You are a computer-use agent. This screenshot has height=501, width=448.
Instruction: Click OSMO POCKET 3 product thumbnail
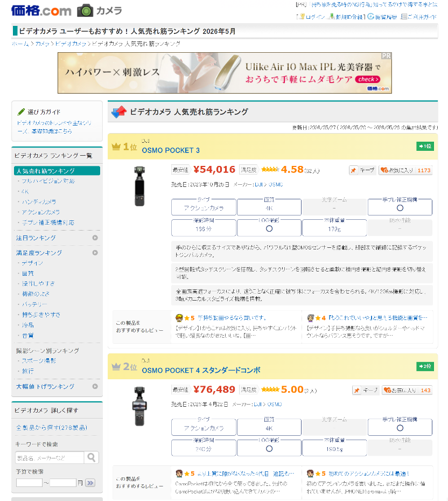pyautogui.click(x=139, y=186)
